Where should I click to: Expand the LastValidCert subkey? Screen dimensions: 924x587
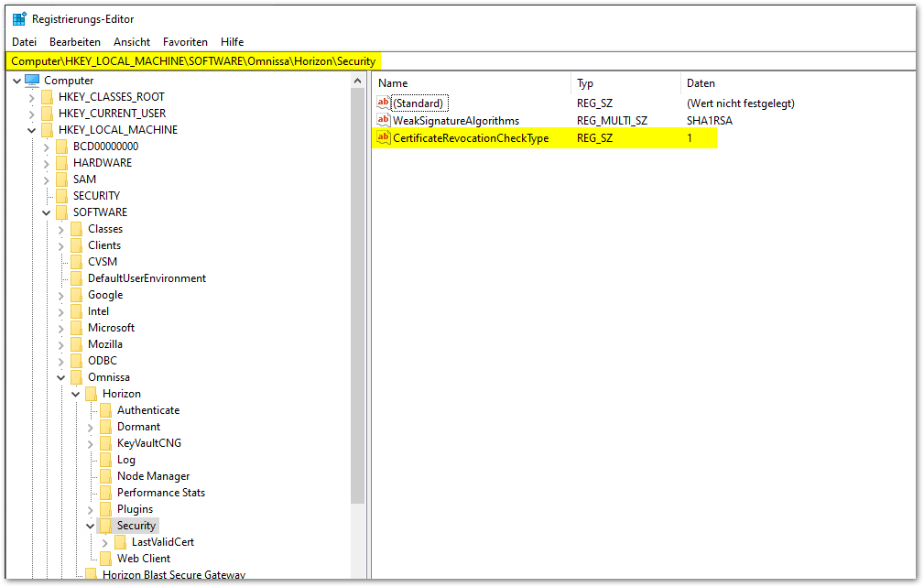(105, 542)
